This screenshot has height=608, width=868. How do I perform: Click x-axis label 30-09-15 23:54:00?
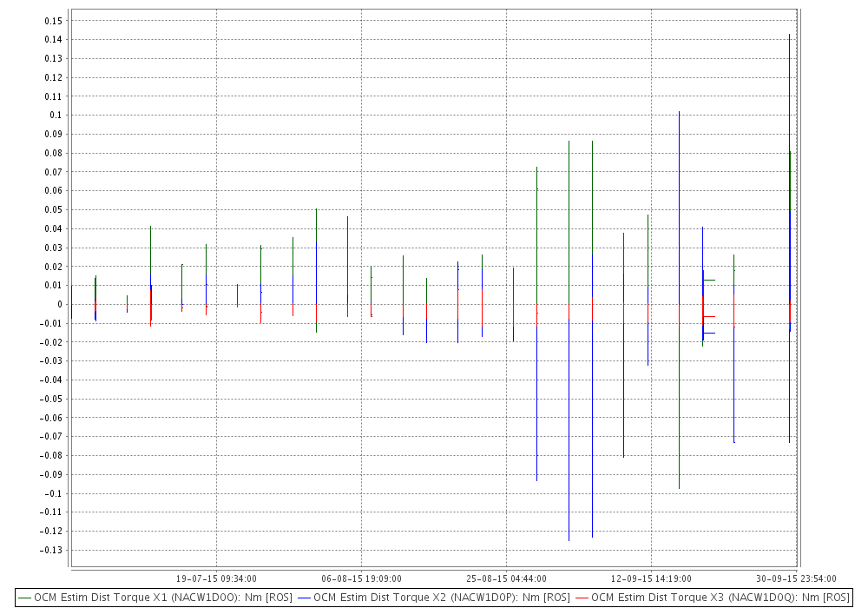point(796,578)
